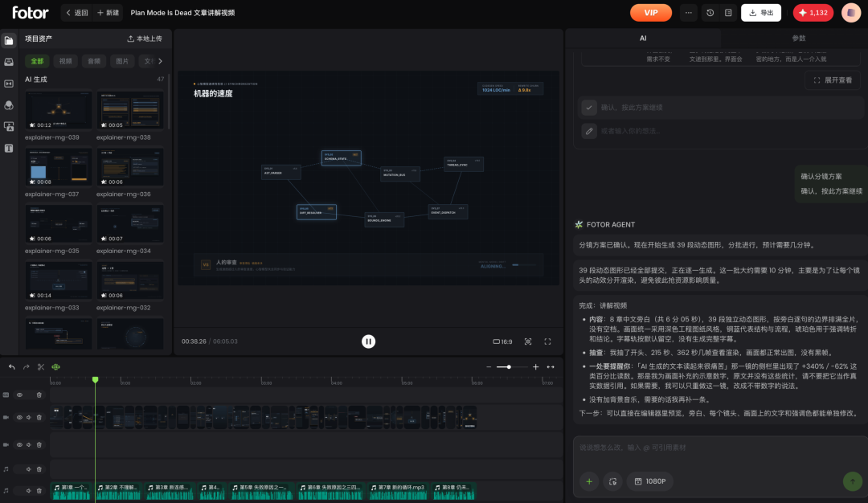The height and width of the screenshot is (503, 868).
Task: Click the 02:00 mark on timeline ruler
Action: click(x=195, y=382)
